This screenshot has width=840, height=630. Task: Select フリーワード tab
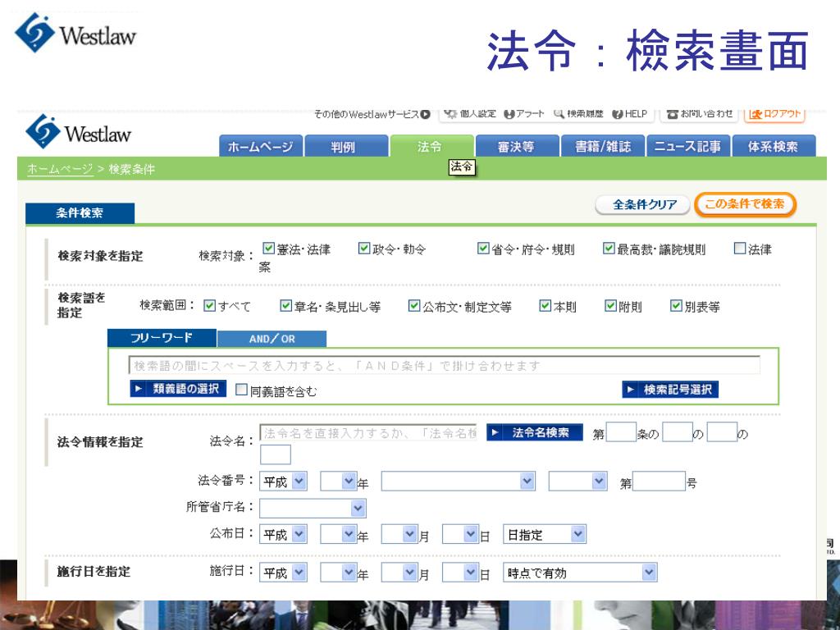click(162, 338)
